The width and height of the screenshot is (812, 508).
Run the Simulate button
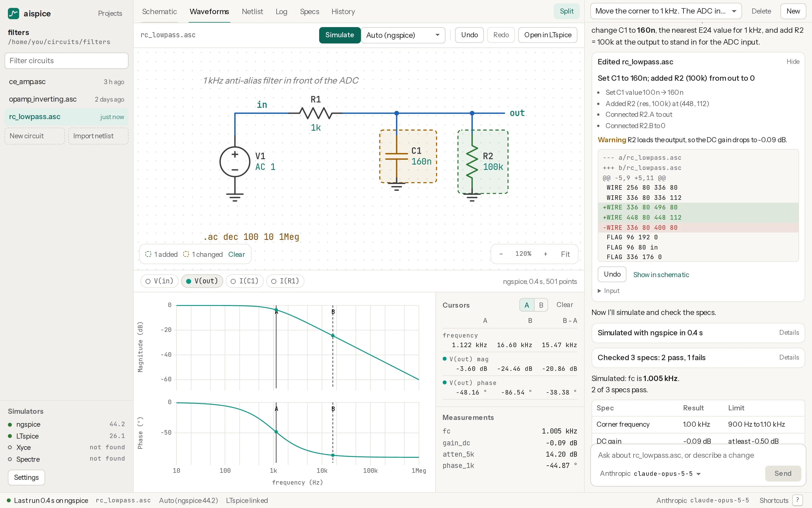point(339,35)
